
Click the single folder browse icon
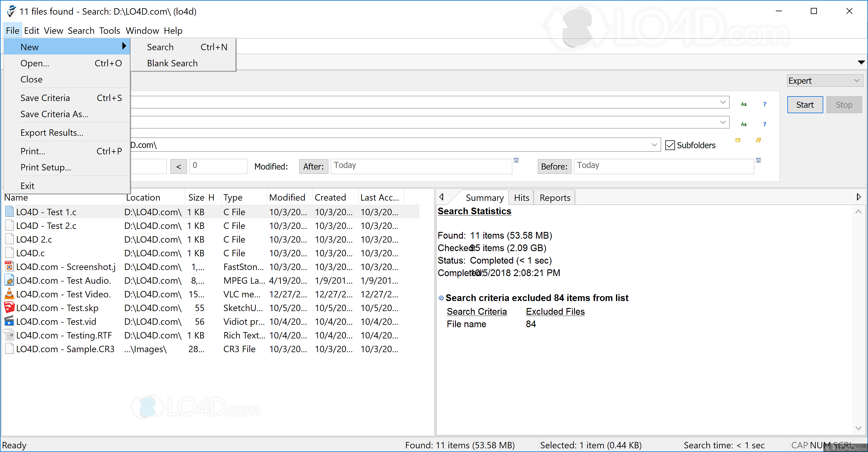(738, 140)
